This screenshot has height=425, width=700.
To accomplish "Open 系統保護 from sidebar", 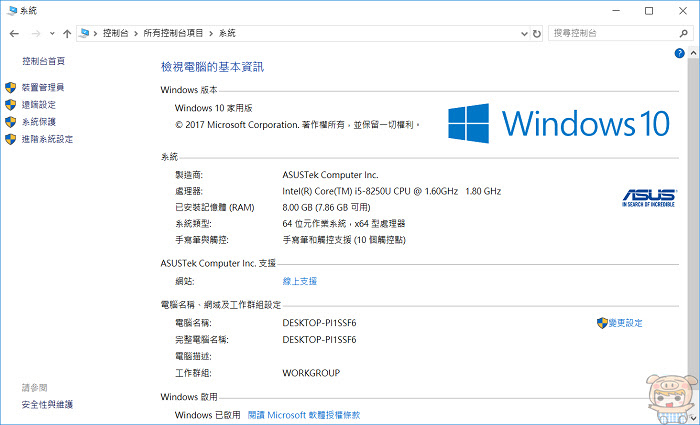I will [39, 121].
